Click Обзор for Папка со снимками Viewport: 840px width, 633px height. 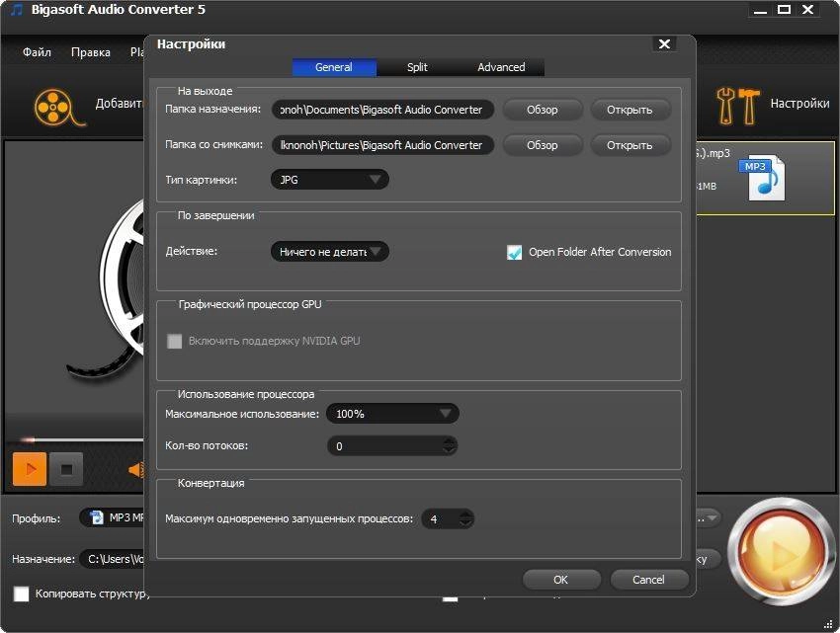543,145
